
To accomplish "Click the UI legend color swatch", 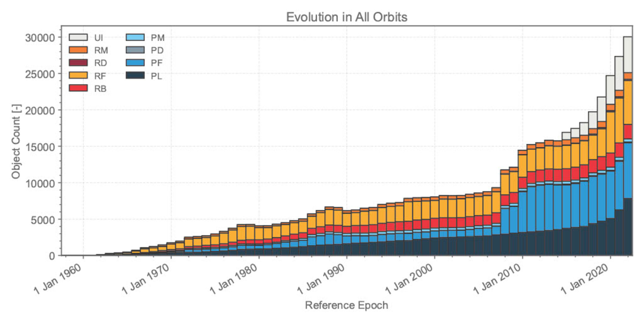I will [78, 37].
